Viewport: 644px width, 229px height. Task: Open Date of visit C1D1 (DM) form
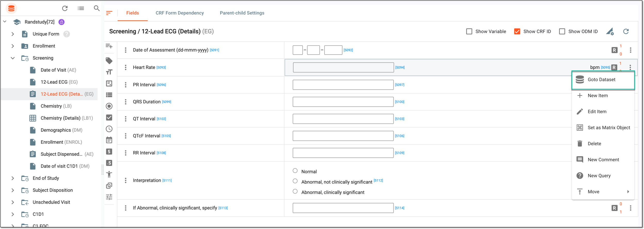pyautogui.click(x=65, y=166)
